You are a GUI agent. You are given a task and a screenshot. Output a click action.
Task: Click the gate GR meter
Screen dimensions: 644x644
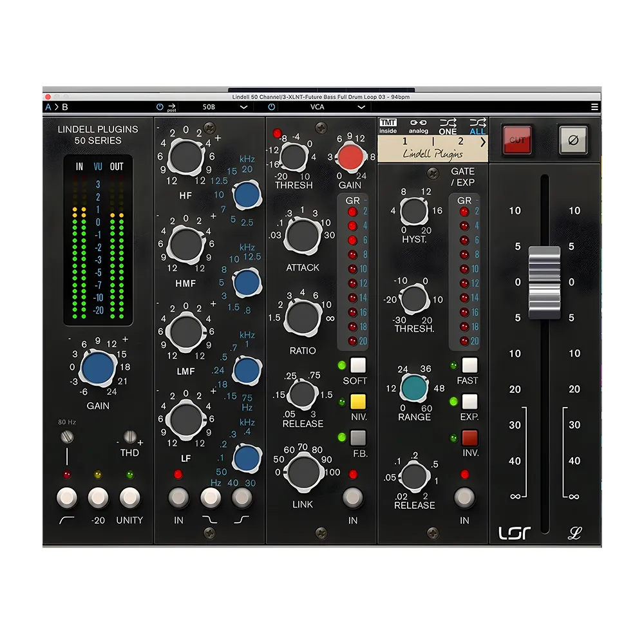click(x=464, y=272)
